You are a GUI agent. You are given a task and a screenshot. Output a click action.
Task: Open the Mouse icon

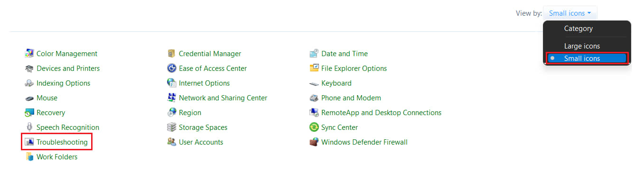coord(29,98)
